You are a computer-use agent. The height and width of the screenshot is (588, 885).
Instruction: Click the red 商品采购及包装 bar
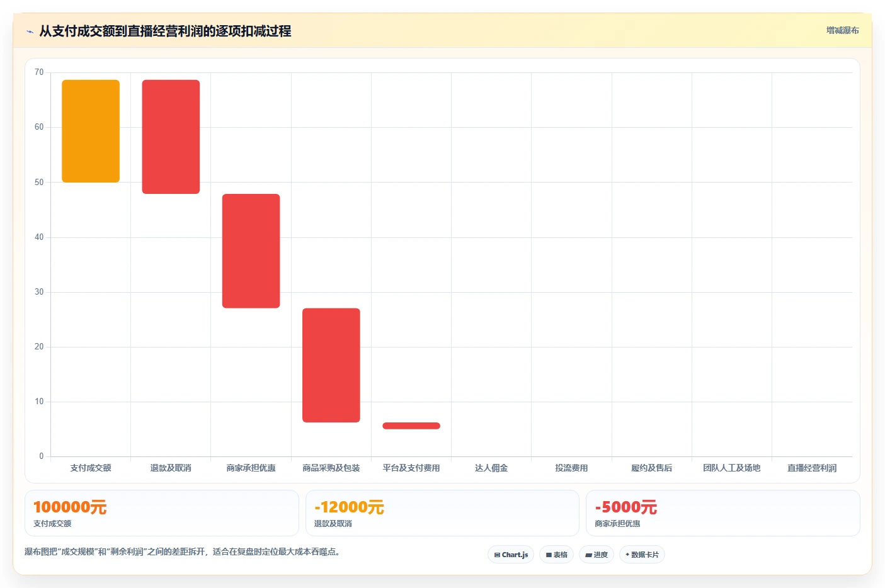coord(331,365)
